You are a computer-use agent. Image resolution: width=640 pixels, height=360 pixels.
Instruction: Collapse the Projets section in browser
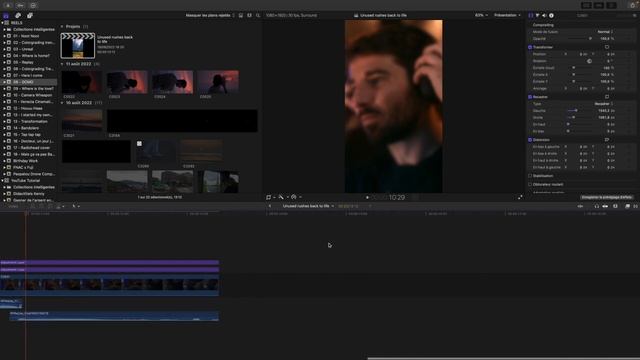[x=62, y=27]
